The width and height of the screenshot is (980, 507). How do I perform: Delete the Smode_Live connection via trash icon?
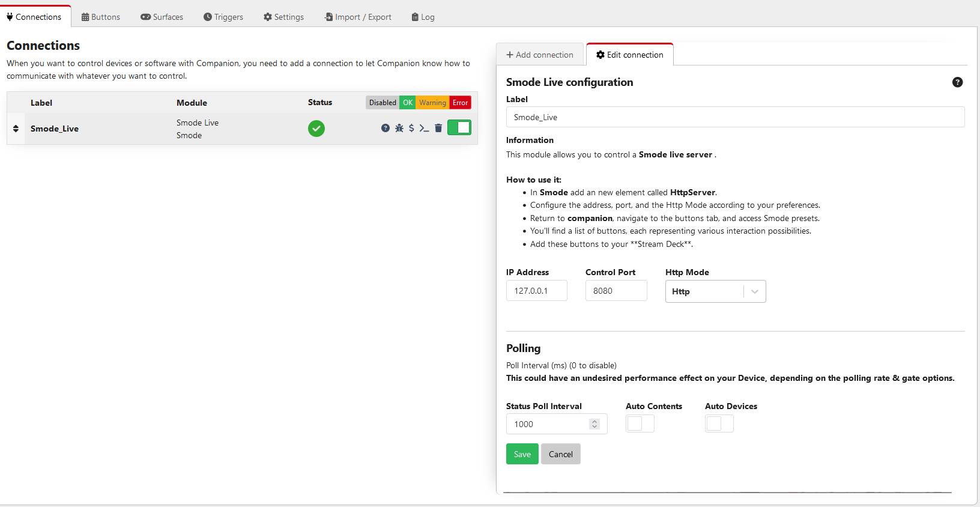tap(438, 128)
